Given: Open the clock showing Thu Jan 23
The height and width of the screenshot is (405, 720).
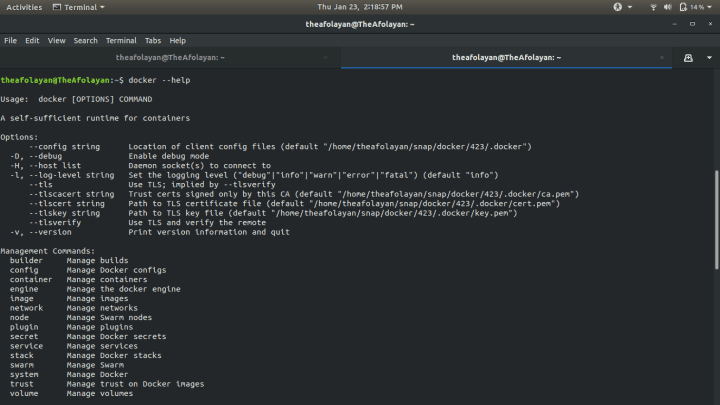Looking at the screenshot, I should pyautogui.click(x=359, y=7).
